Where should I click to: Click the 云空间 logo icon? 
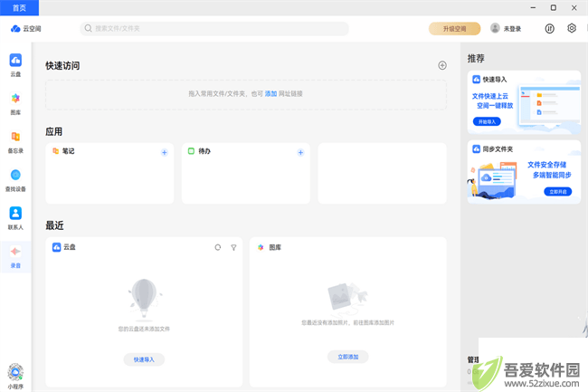[x=15, y=28]
